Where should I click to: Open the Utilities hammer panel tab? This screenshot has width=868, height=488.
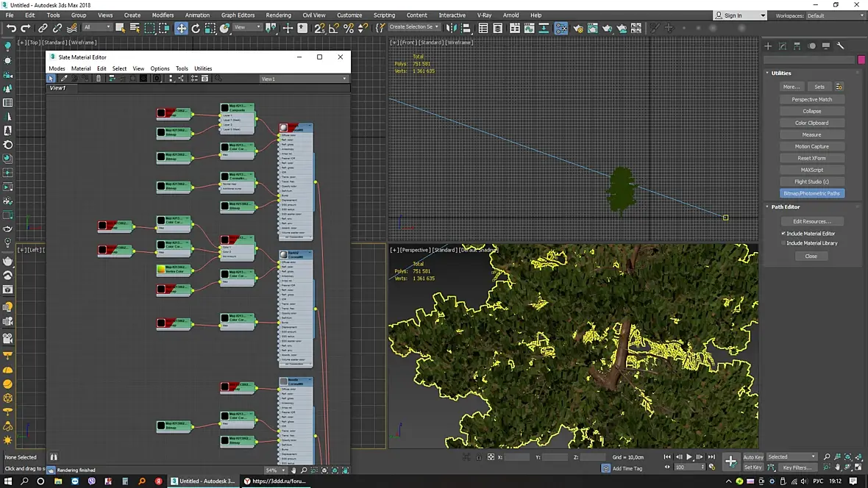(x=840, y=46)
